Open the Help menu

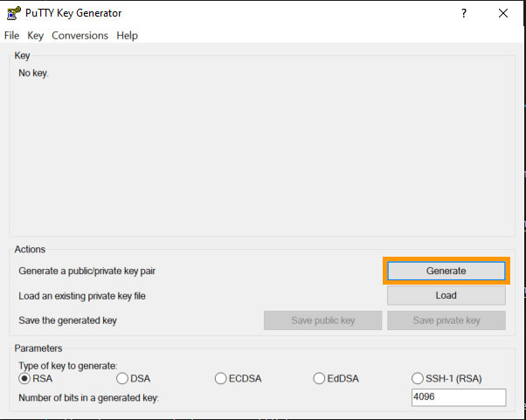[x=127, y=36]
